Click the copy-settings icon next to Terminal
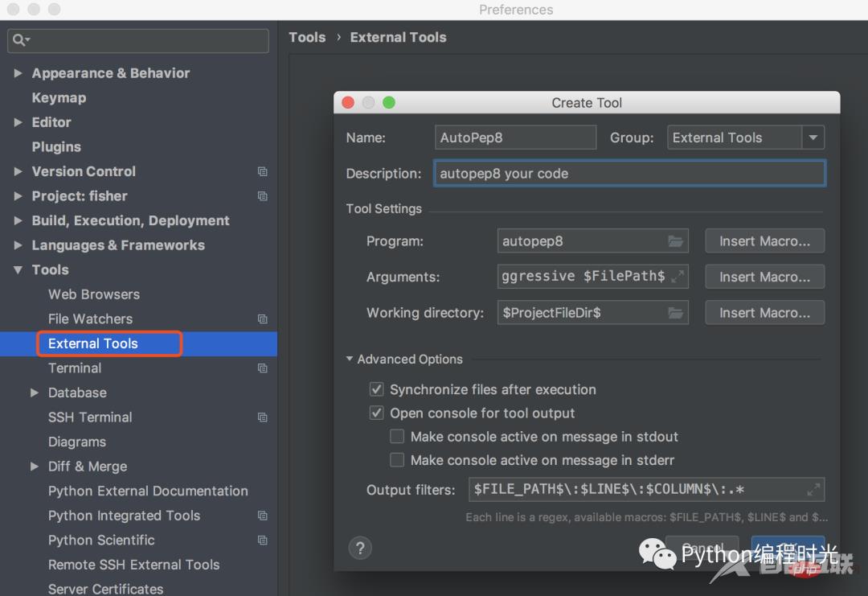 [x=262, y=368]
